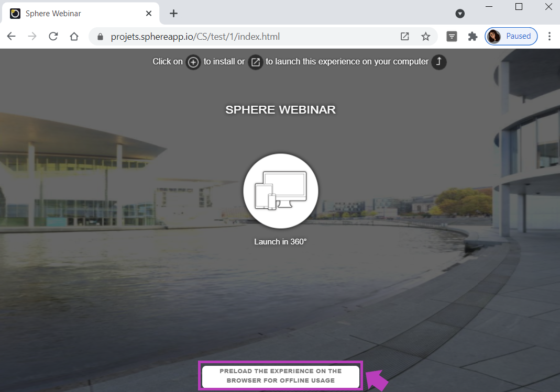Reload the current page

pyautogui.click(x=53, y=37)
